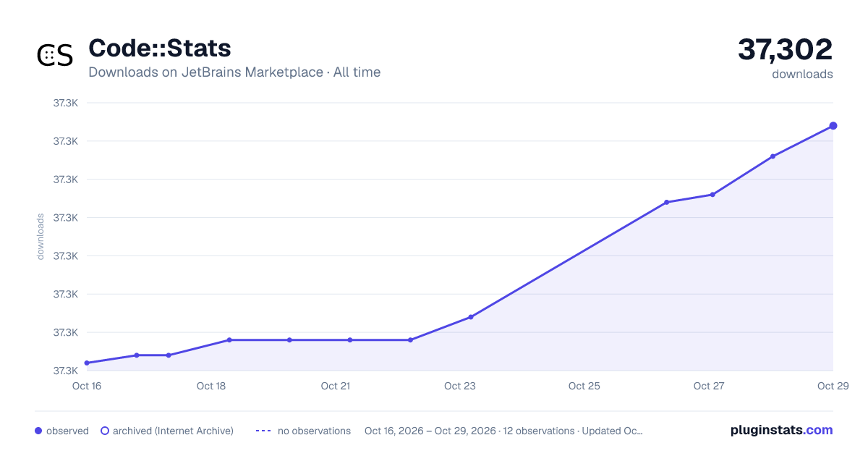Click the Oct 21 axis label
Viewport: 868px width, 456px height.
[x=336, y=386]
